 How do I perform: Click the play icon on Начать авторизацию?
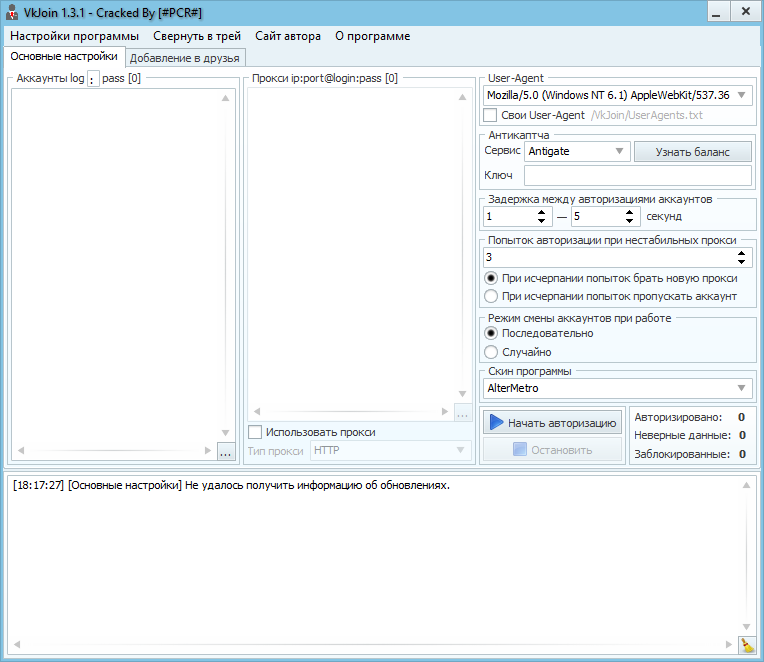tap(496, 423)
